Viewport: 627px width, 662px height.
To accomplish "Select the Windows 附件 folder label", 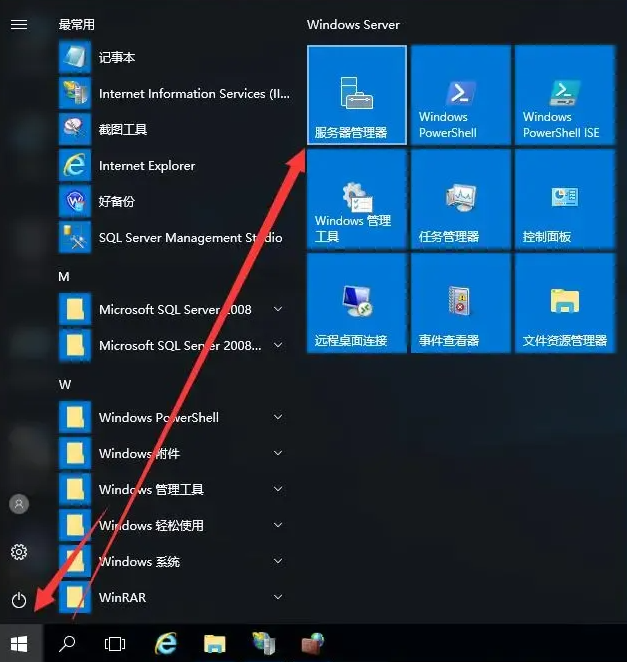I will pos(139,453).
